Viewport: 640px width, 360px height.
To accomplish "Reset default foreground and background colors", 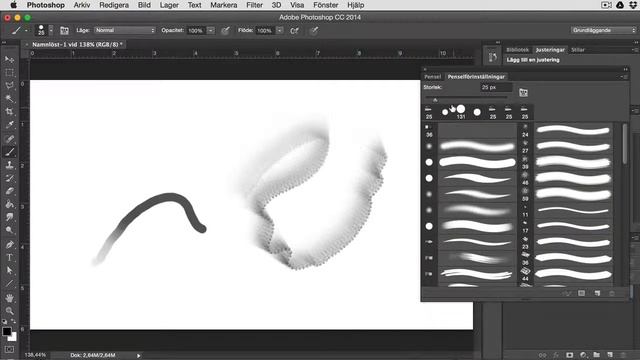I will click(x=4, y=322).
